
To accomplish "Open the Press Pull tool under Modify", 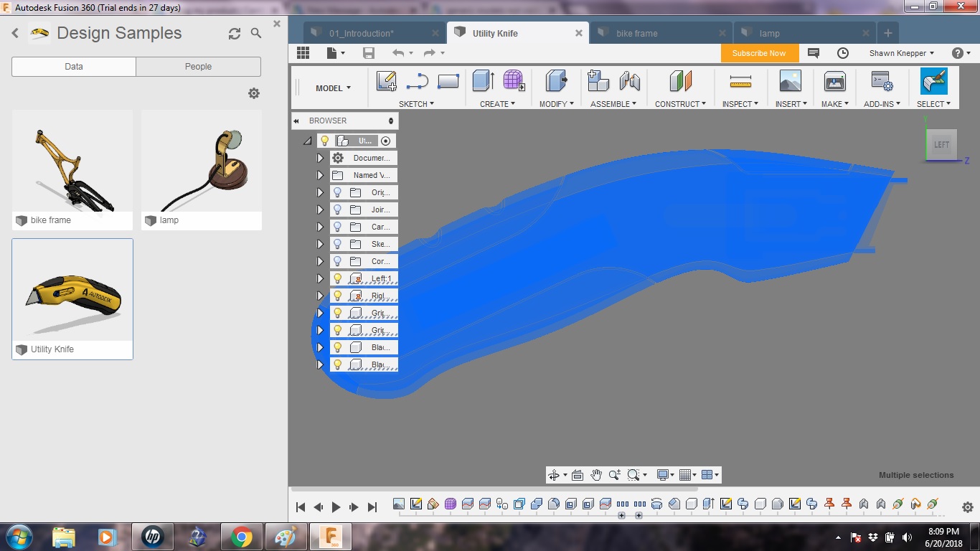I will coord(555,81).
